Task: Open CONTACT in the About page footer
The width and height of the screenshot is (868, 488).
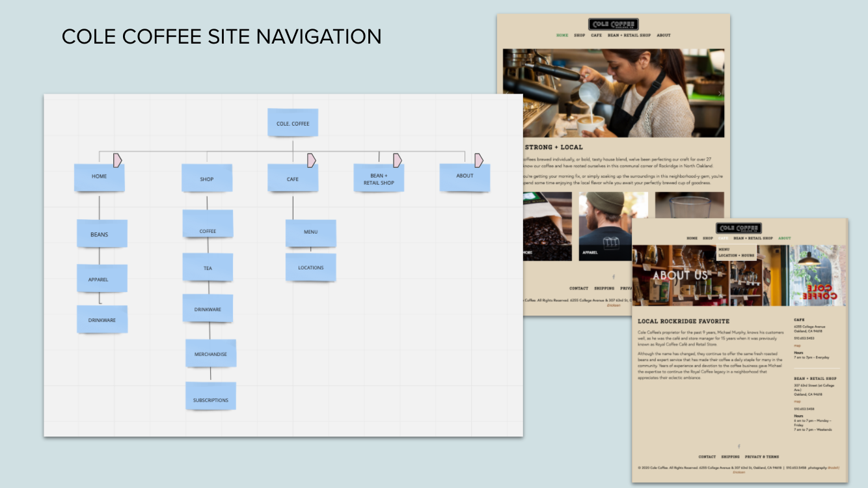Action: pos(707,457)
